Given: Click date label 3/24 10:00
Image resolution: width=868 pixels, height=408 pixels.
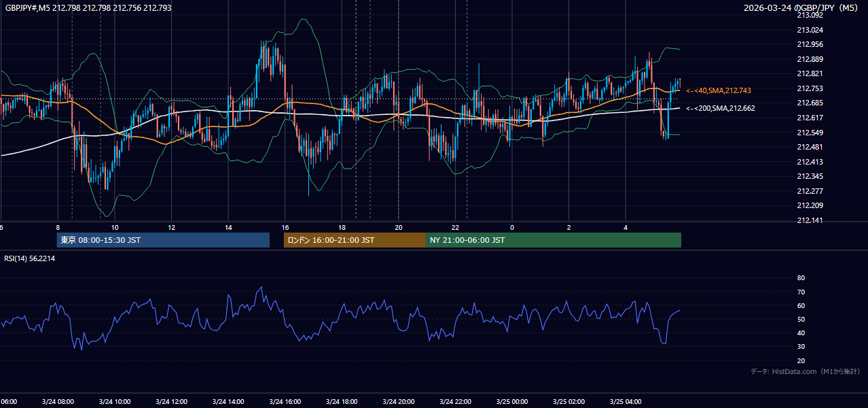Looking at the screenshot, I should [x=115, y=402].
